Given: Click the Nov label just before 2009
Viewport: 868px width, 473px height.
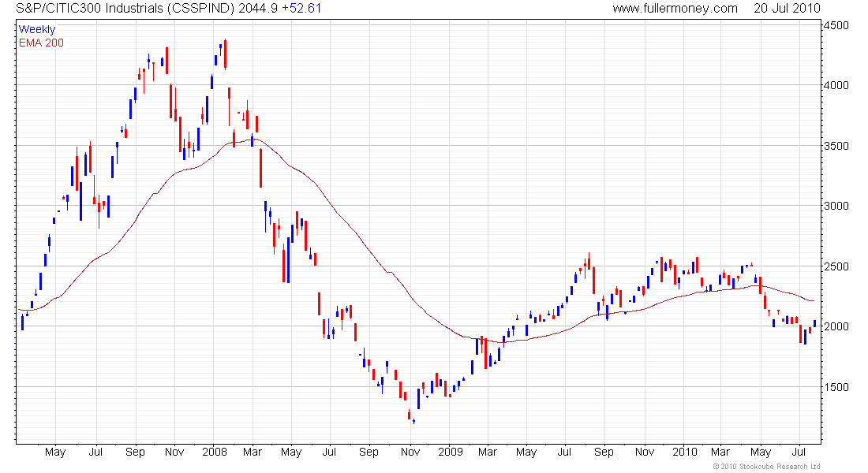Looking at the screenshot, I should pyautogui.click(x=410, y=452).
